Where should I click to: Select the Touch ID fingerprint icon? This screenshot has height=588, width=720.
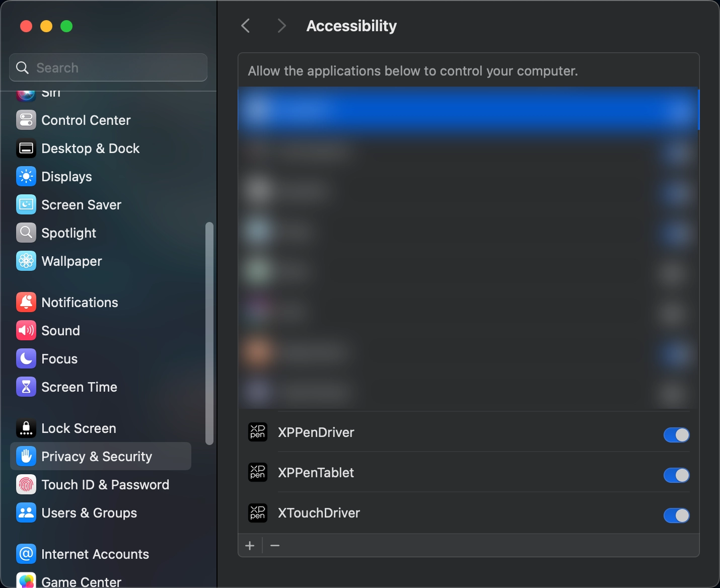(x=26, y=485)
